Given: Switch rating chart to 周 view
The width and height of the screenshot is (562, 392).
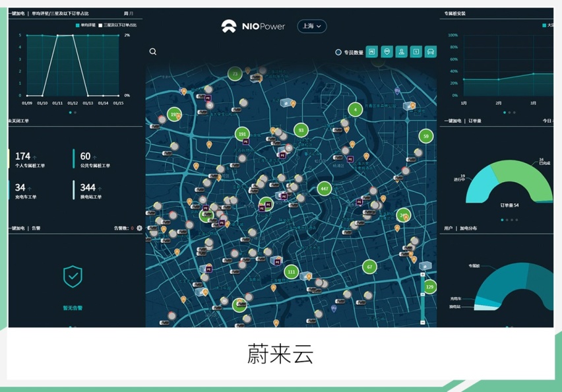Looking at the screenshot, I should [126, 14].
